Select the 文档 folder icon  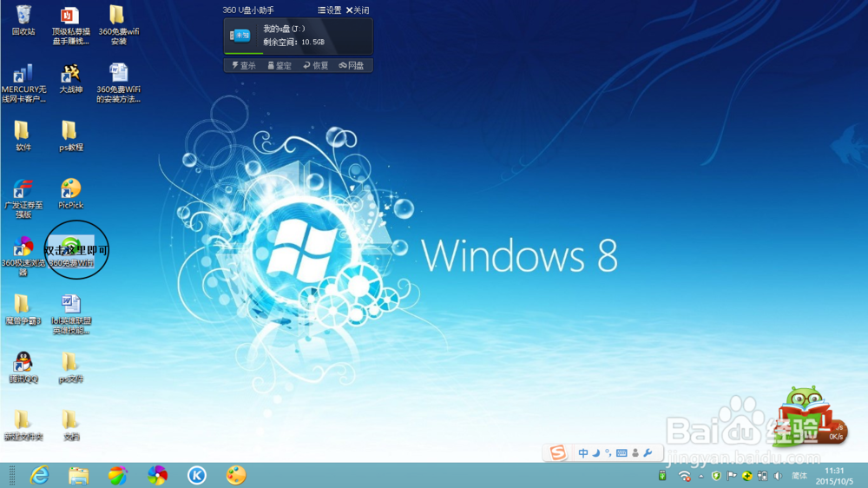click(71, 425)
